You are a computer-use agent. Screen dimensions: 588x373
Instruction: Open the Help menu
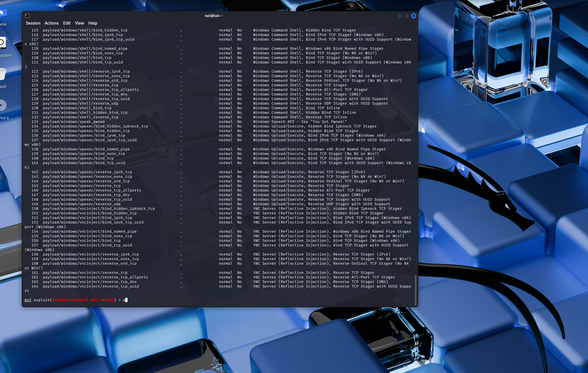pos(93,23)
